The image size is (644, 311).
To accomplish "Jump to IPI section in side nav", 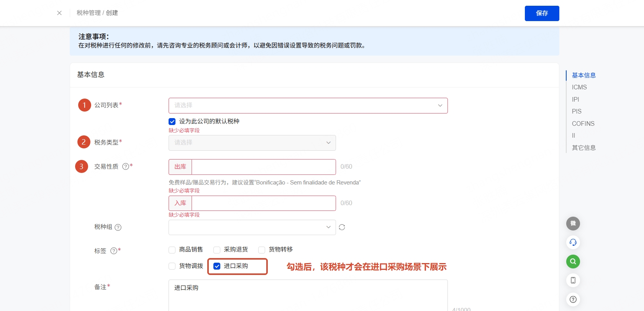I will (575, 99).
